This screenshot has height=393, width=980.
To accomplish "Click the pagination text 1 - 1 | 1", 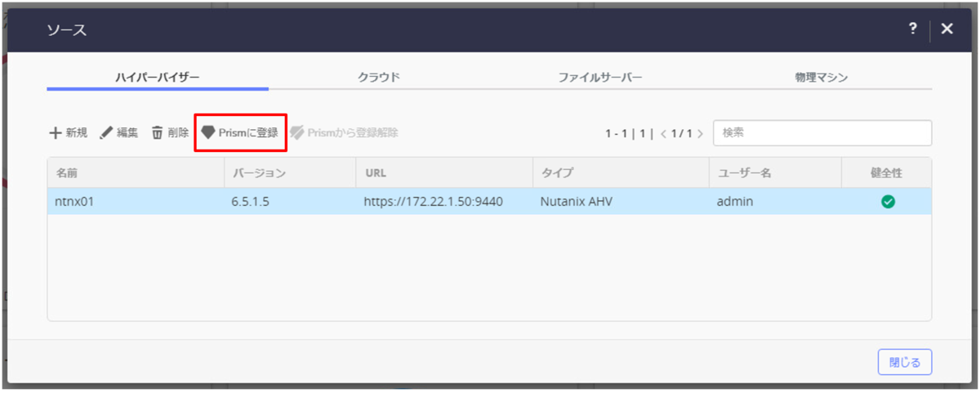I will coord(626,133).
